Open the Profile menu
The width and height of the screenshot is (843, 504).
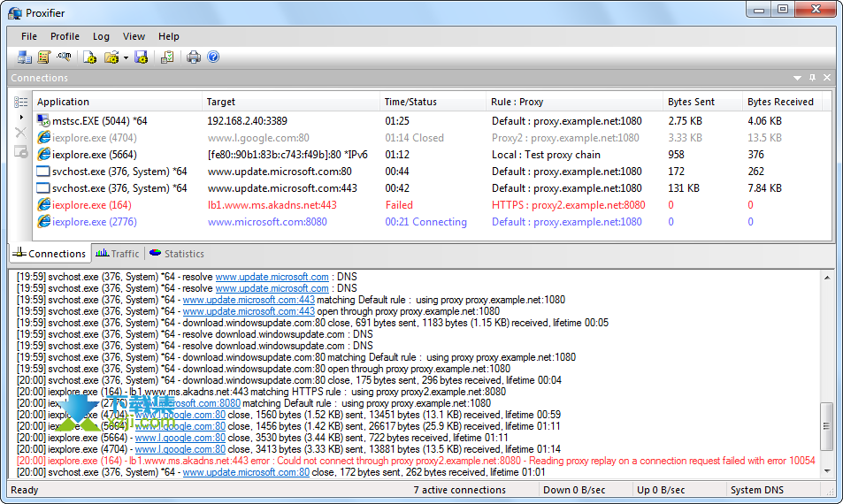click(65, 36)
